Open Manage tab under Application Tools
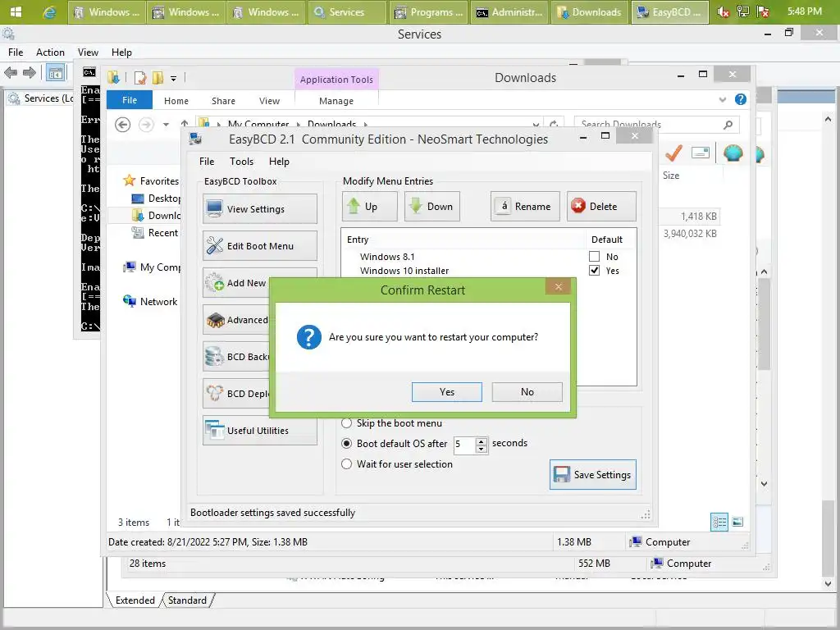This screenshot has height=630, width=840. (x=336, y=101)
